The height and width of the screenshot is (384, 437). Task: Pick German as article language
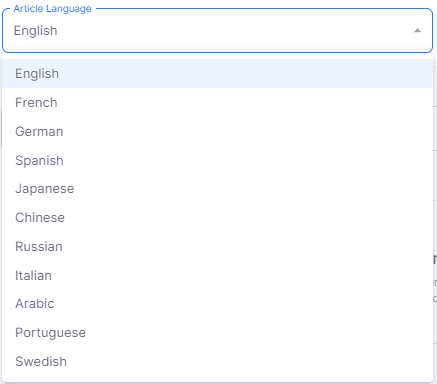(217, 131)
